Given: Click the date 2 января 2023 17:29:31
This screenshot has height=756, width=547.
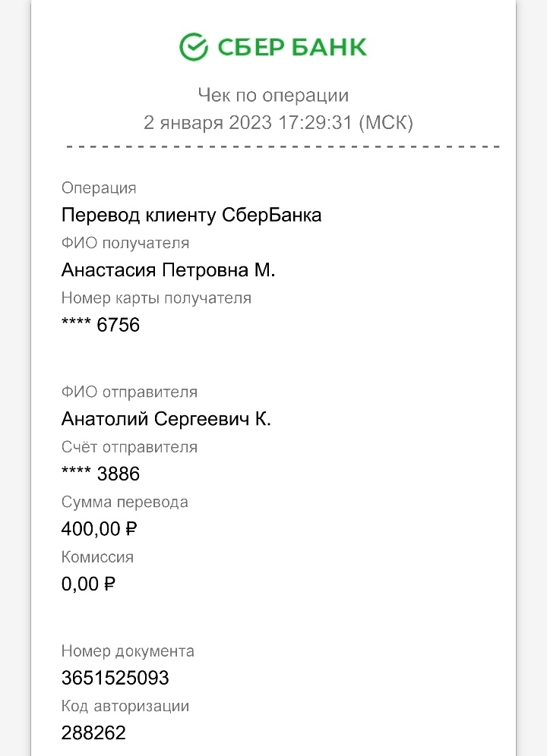Looking at the screenshot, I should (248, 122).
